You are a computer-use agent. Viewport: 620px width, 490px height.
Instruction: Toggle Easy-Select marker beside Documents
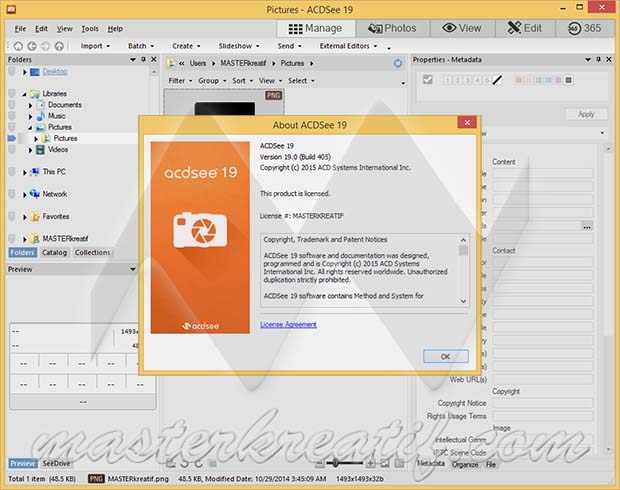tap(12, 105)
